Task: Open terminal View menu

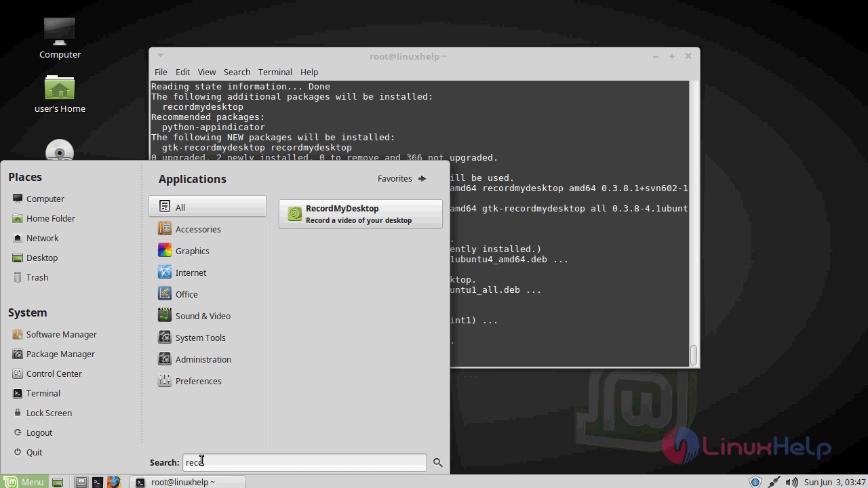Action: click(207, 72)
